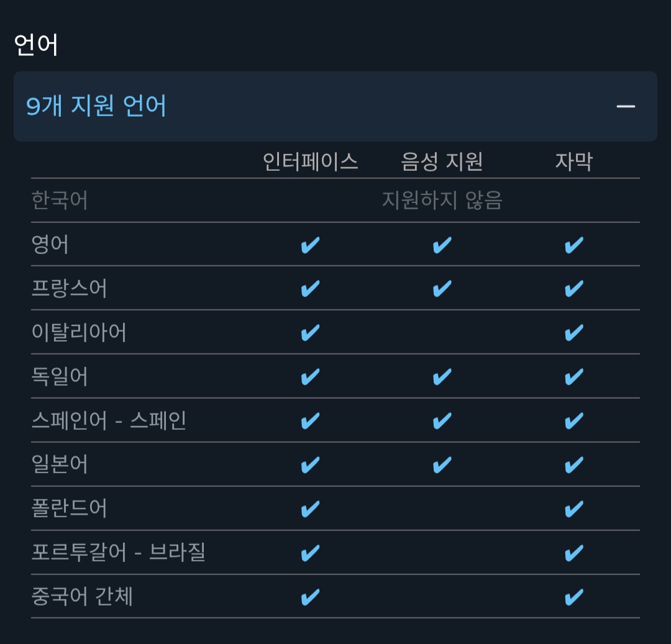Image resolution: width=671 pixels, height=644 pixels.
Task: Click the 독일어 음성 지원 checkmark
Action: point(442,377)
